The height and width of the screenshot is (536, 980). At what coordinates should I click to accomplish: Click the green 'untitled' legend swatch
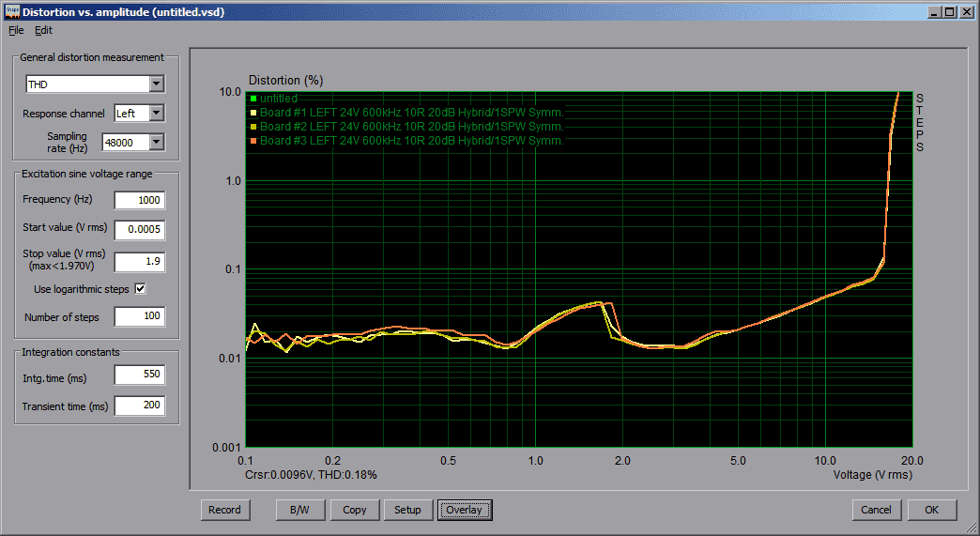[x=253, y=99]
